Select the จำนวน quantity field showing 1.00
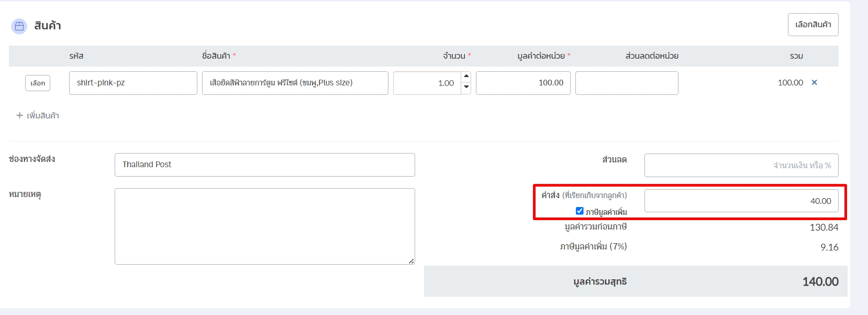 (427, 83)
